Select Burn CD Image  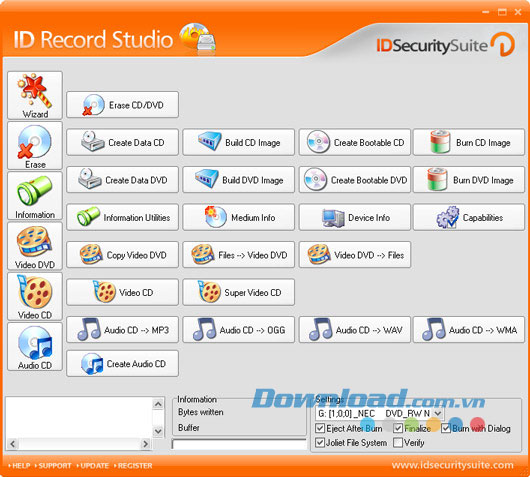tap(469, 142)
